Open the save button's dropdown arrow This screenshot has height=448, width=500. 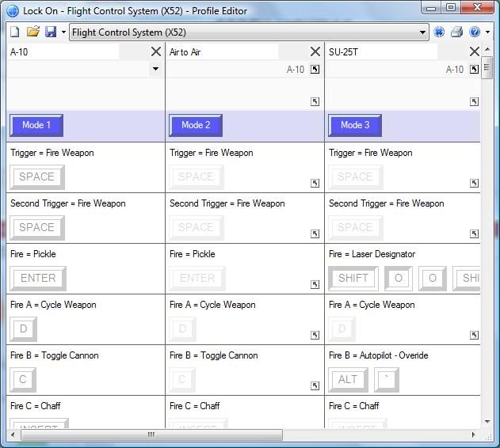pos(63,32)
